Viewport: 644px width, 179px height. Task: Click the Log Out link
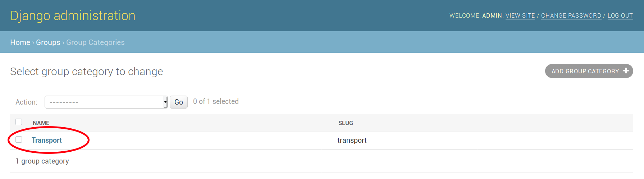click(x=620, y=15)
